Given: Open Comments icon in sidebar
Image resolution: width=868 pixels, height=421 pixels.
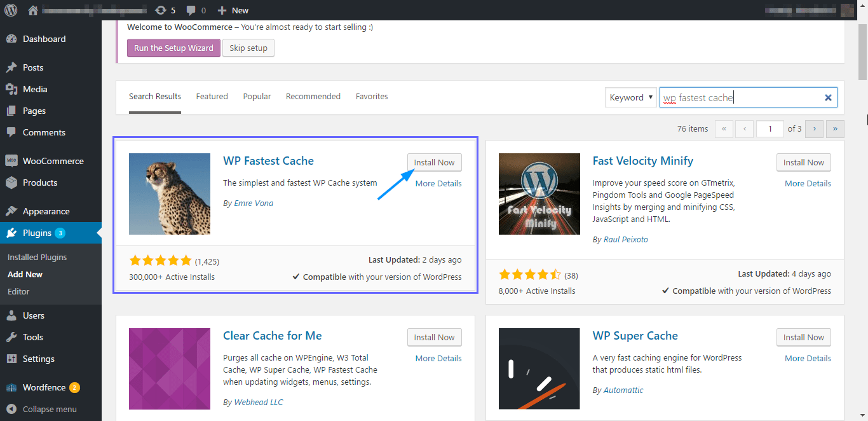Looking at the screenshot, I should [11, 132].
